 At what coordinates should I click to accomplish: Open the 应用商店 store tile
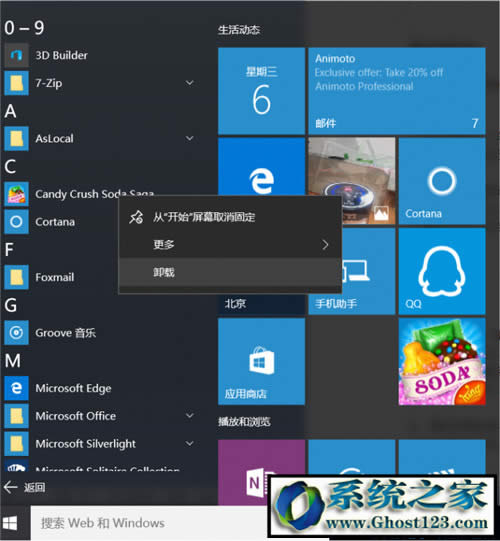(262, 361)
